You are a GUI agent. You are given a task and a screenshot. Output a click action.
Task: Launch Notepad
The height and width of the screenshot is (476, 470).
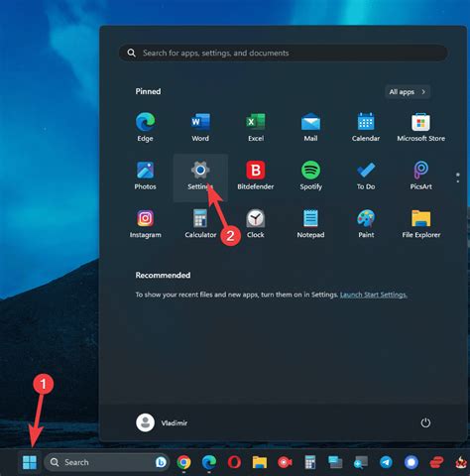tap(310, 224)
